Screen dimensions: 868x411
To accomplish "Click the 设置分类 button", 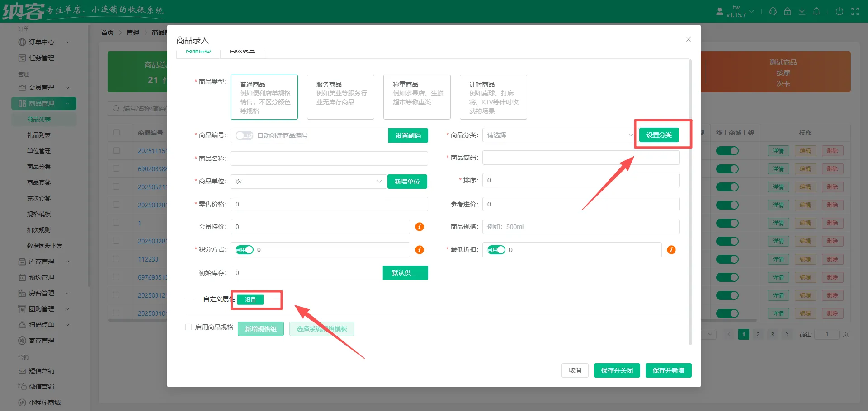I will (659, 135).
